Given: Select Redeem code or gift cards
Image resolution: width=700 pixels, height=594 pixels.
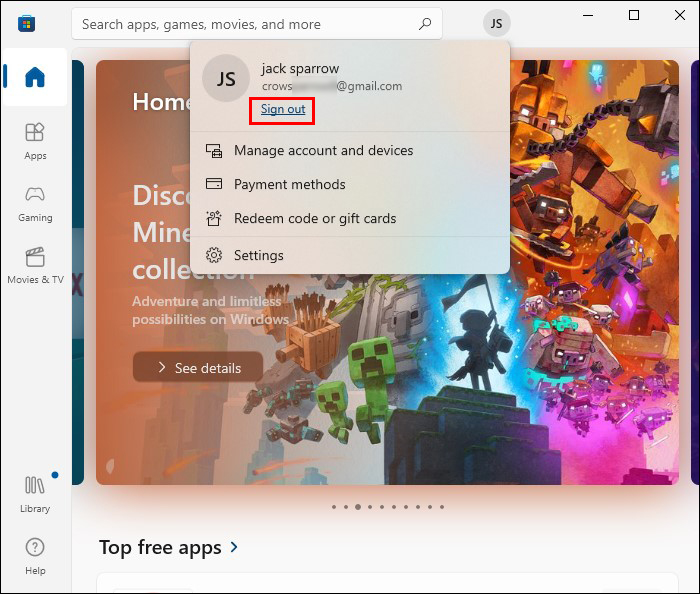Looking at the screenshot, I should (x=350, y=218).
